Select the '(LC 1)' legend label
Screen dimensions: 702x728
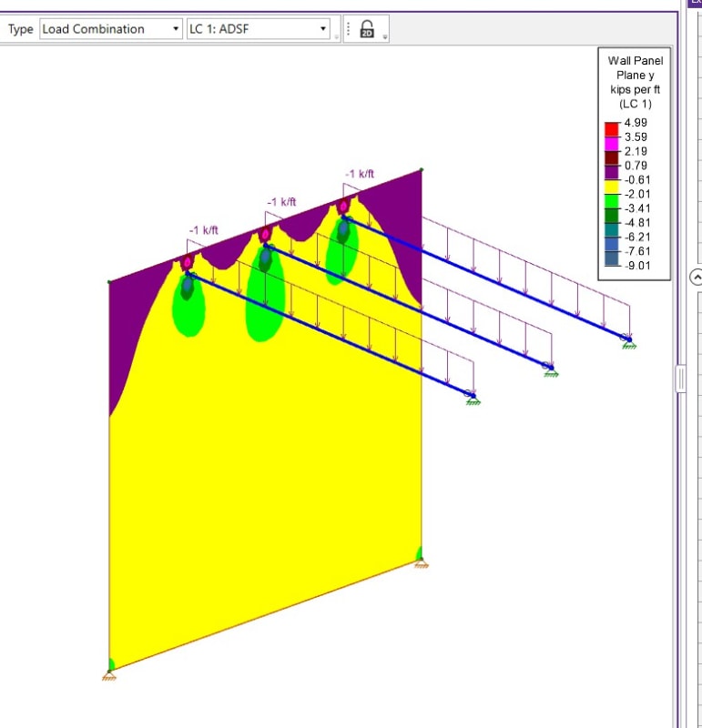636,104
